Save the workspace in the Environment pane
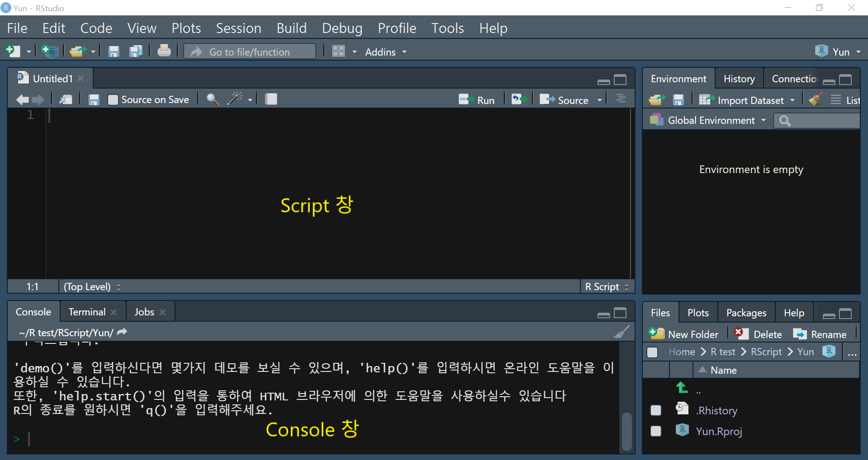This screenshot has height=460, width=868. pyautogui.click(x=678, y=100)
